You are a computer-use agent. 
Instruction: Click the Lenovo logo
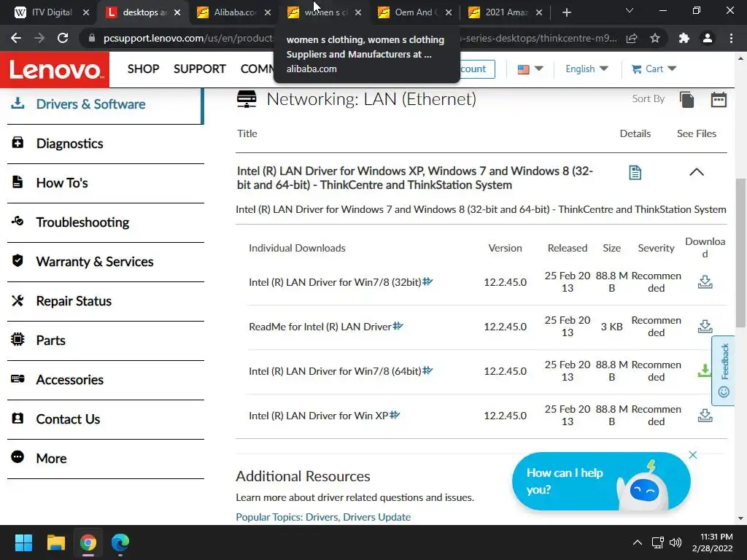pyautogui.click(x=55, y=70)
